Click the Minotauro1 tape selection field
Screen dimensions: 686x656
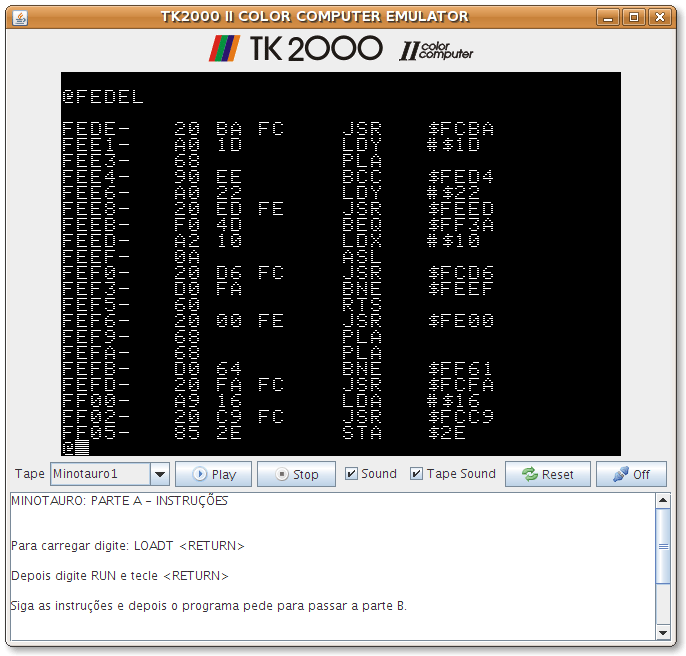[x=100, y=474]
